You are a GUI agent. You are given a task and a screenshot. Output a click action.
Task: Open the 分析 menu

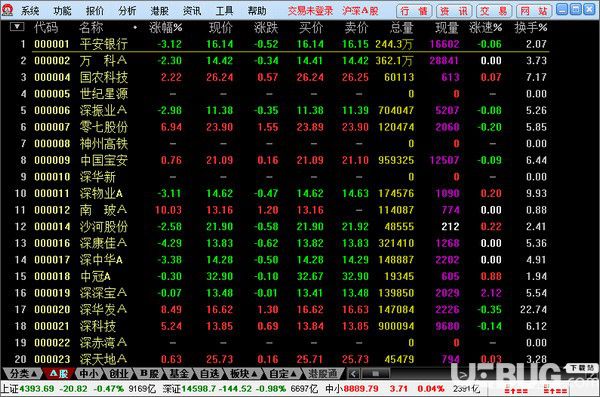[x=127, y=11]
